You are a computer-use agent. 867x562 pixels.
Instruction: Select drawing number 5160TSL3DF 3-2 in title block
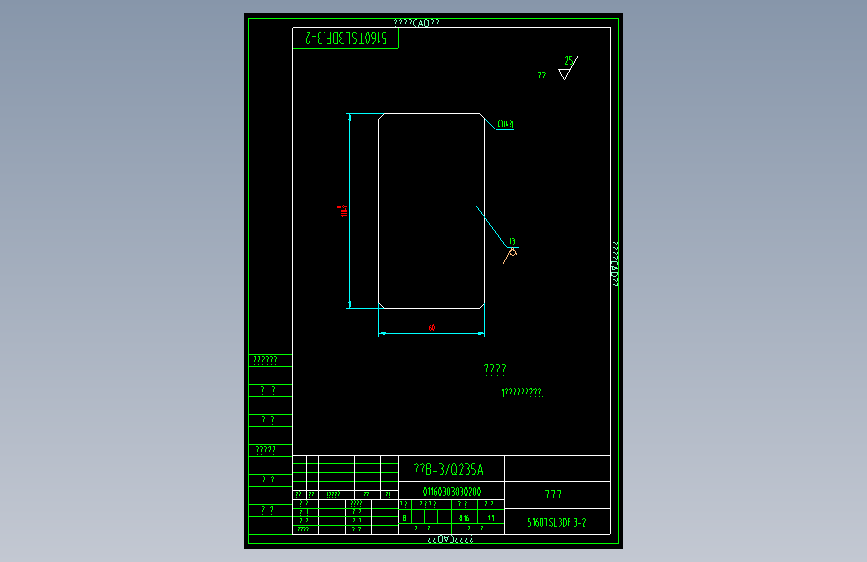556,523
